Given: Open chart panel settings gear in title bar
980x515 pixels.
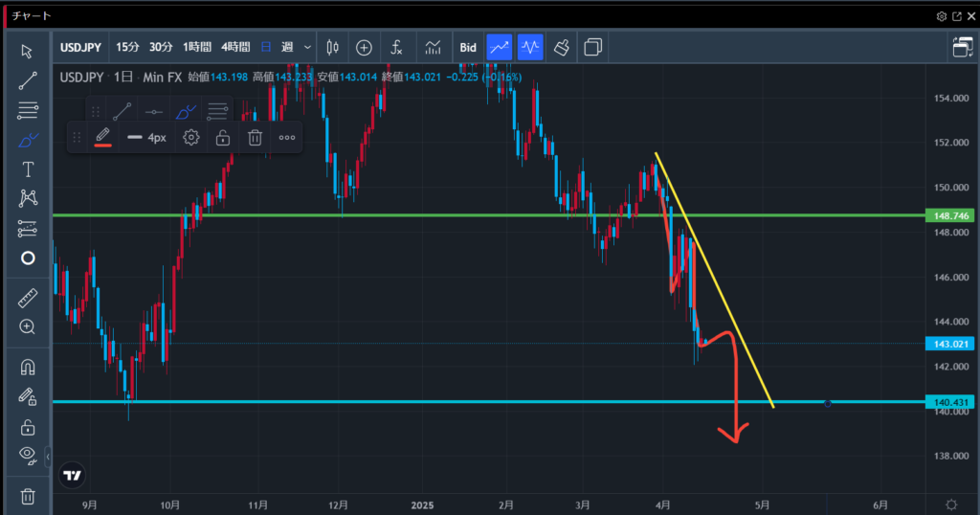Looking at the screenshot, I should pyautogui.click(x=942, y=16).
